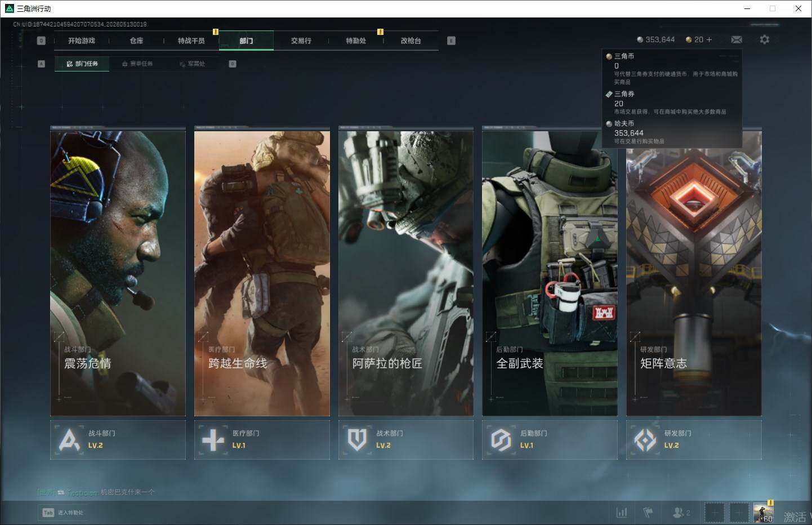The image size is (812, 525).
Task: Click the 战斗部门 LV.2 department panel
Action: pyautogui.click(x=118, y=439)
